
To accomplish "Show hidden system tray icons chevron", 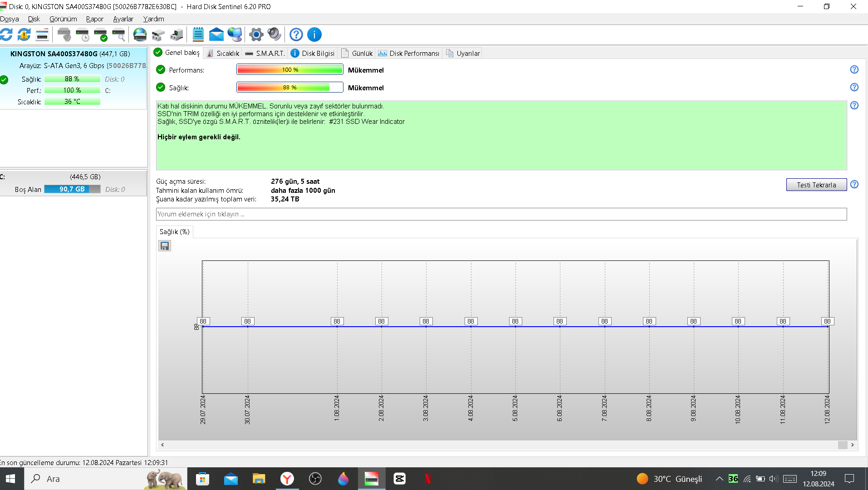I will point(719,479).
